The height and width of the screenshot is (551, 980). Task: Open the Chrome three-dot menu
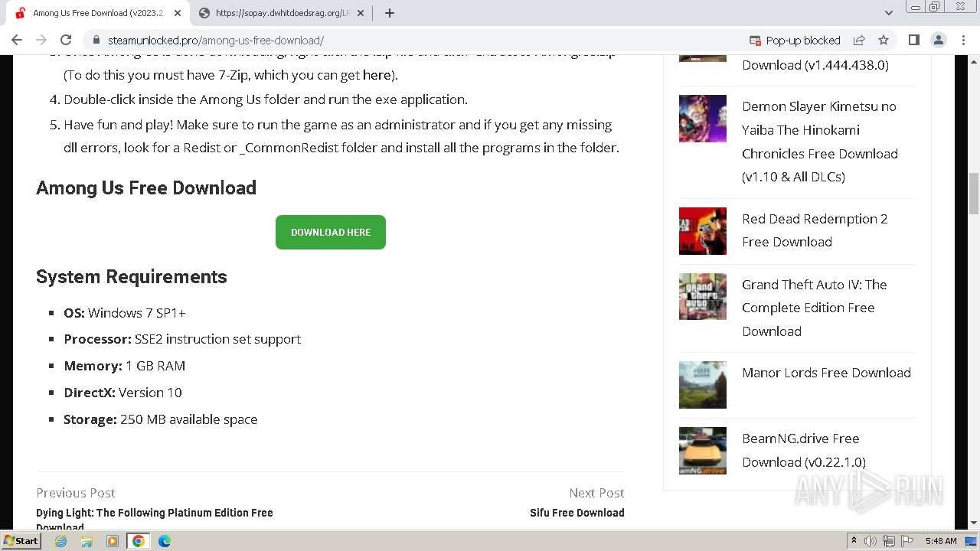(963, 40)
